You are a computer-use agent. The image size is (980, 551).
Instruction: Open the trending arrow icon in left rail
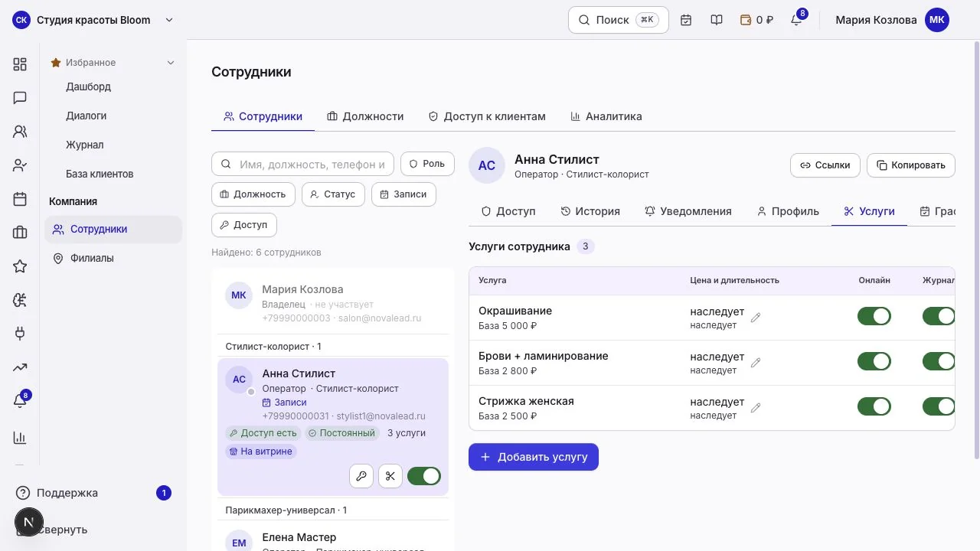[x=20, y=367]
